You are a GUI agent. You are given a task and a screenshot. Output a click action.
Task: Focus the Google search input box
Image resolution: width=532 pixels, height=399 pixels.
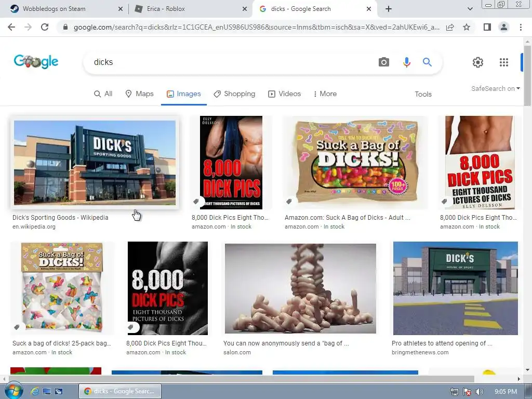(232, 62)
